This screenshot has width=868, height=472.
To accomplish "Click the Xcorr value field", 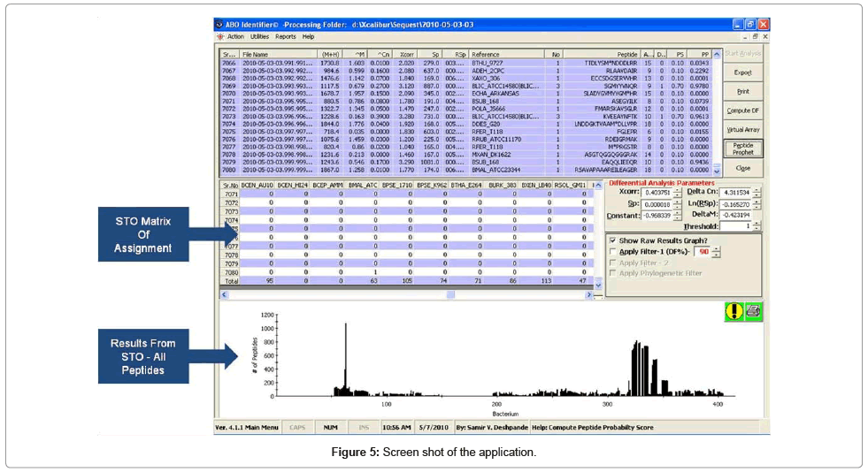I will [657, 193].
